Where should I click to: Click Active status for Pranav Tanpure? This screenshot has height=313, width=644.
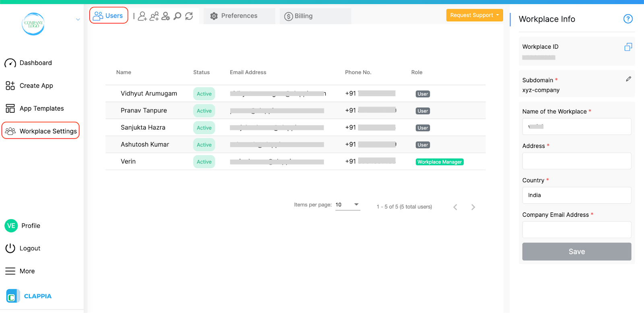[x=204, y=111]
